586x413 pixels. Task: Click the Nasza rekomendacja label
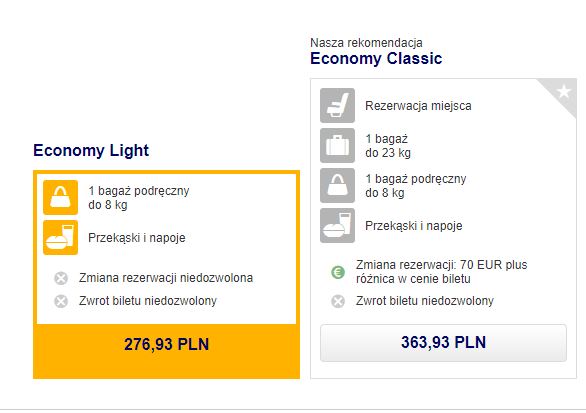(x=366, y=43)
